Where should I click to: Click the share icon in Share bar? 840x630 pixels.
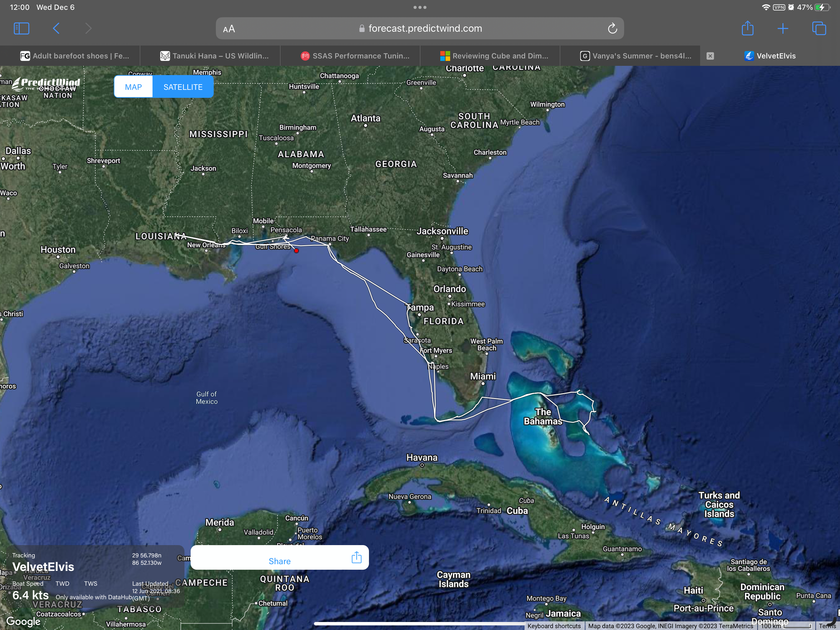[x=356, y=557]
